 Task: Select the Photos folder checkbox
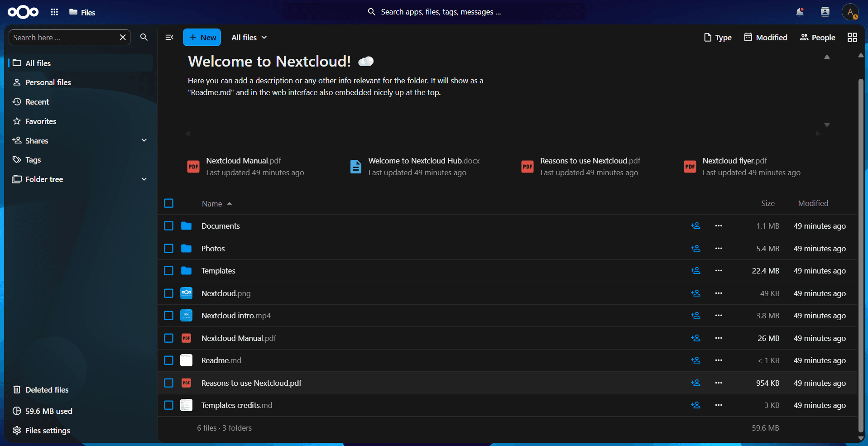coord(169,249)
